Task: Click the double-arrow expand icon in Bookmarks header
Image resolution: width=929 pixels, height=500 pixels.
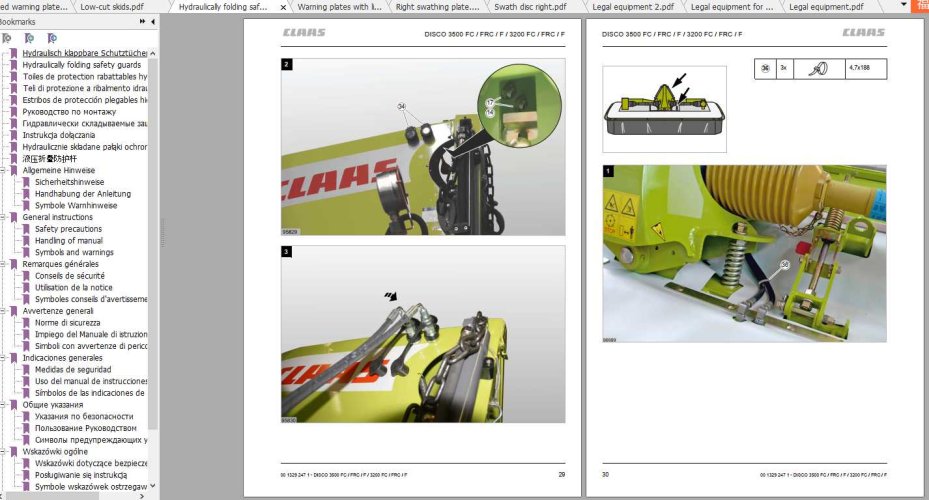Action: click(142, 21)
